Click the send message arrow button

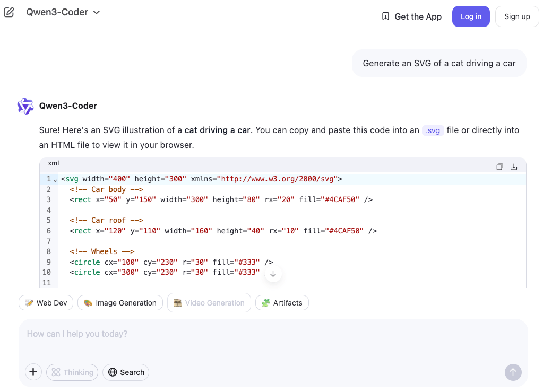(x=513, y=372)
